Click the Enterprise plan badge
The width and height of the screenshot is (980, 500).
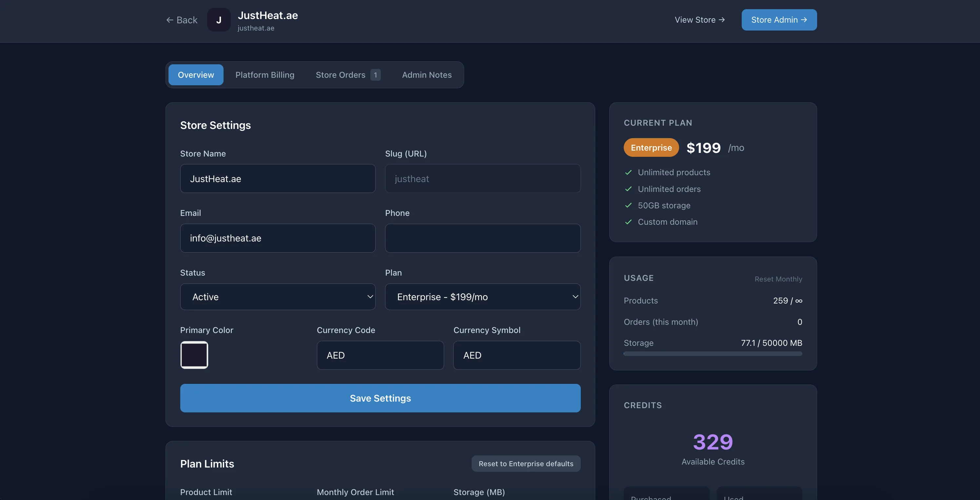coord(651,147)
